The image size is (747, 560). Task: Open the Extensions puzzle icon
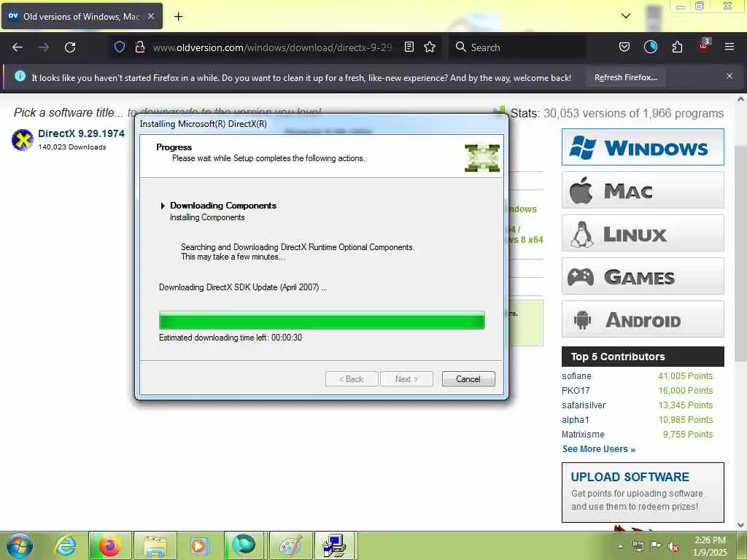[x=677, y=47]
